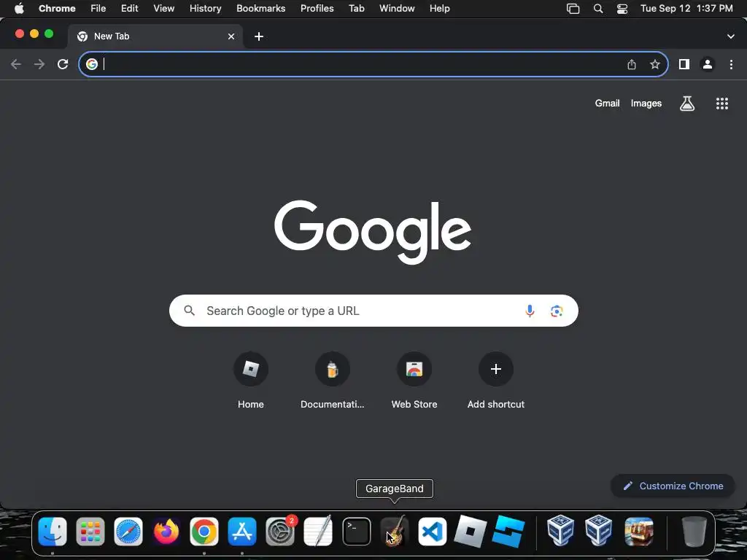Toggle the Chrome side panel icon
The image size is (747, 560).
click(684, 64)
